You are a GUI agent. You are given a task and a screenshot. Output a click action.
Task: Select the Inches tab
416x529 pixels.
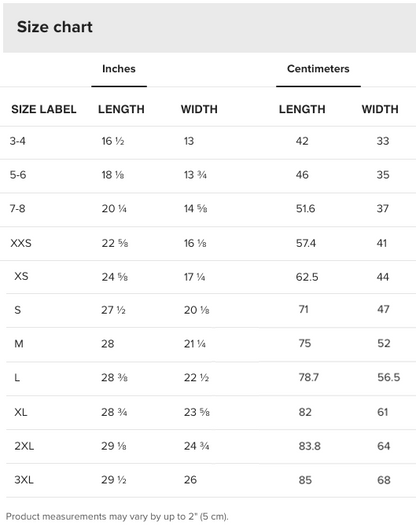tap(119, 69)
